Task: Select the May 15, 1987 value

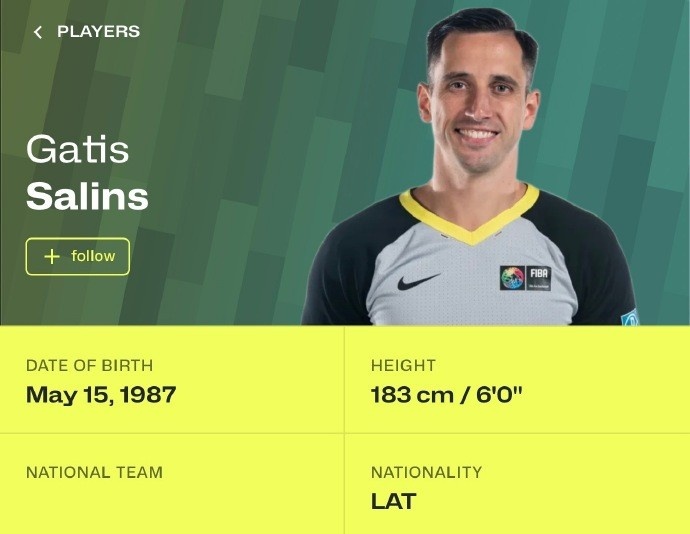Action: pos(101,394)
